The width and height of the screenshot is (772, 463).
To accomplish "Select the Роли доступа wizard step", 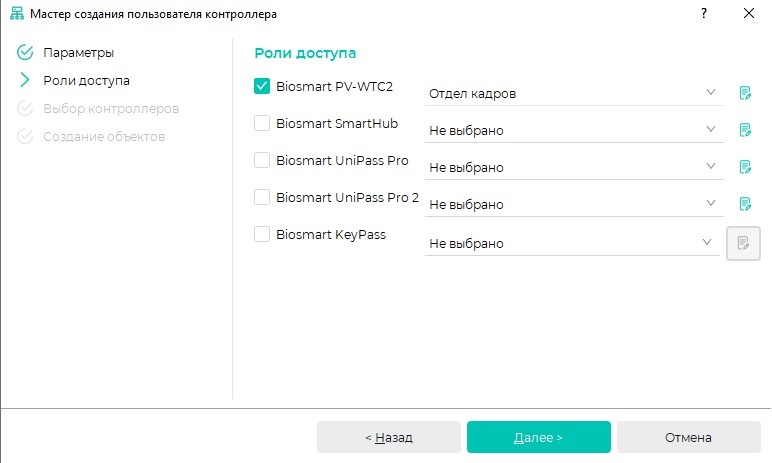I will point(86,81).
